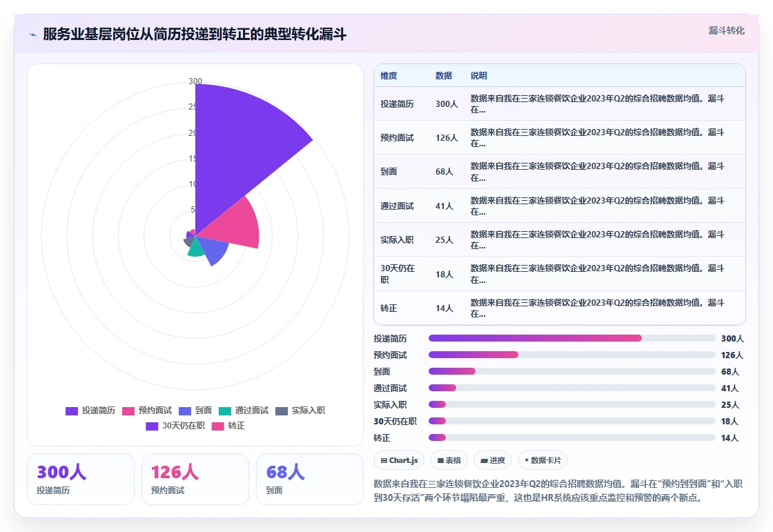
Task: Toggle the 到面 legend swatch
Action: click(x=185, y=411)
